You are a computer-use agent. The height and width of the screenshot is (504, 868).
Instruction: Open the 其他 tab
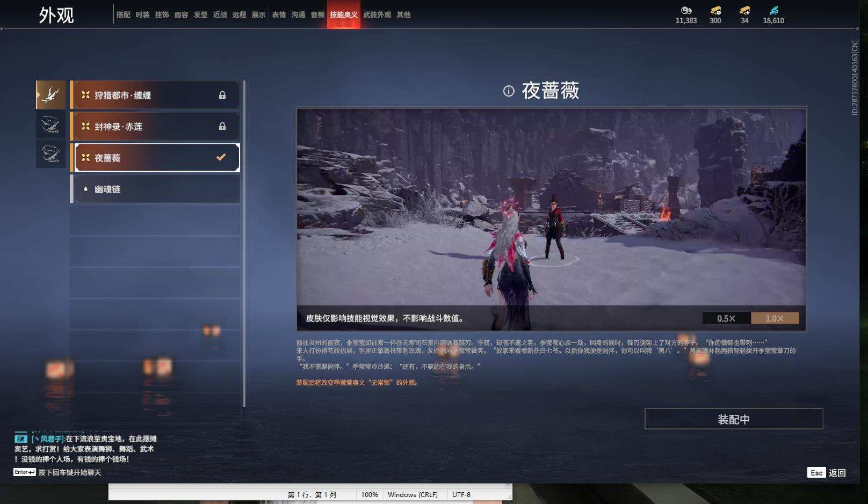pyautogui.click(x=403, y=14)
